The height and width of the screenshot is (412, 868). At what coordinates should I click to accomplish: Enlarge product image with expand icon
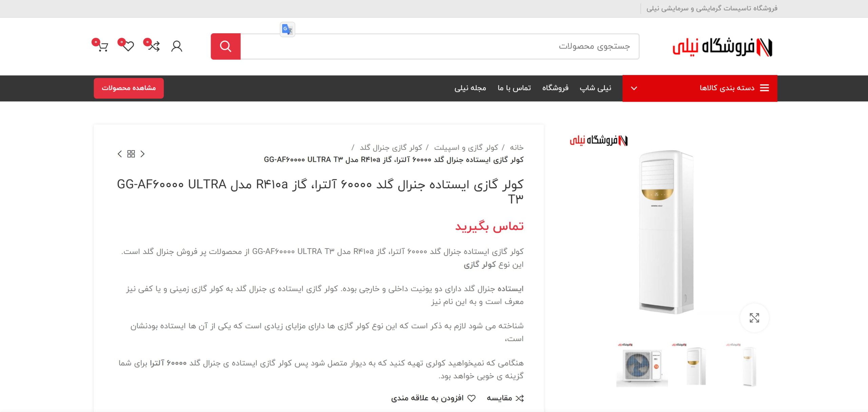tap(754, 318)
